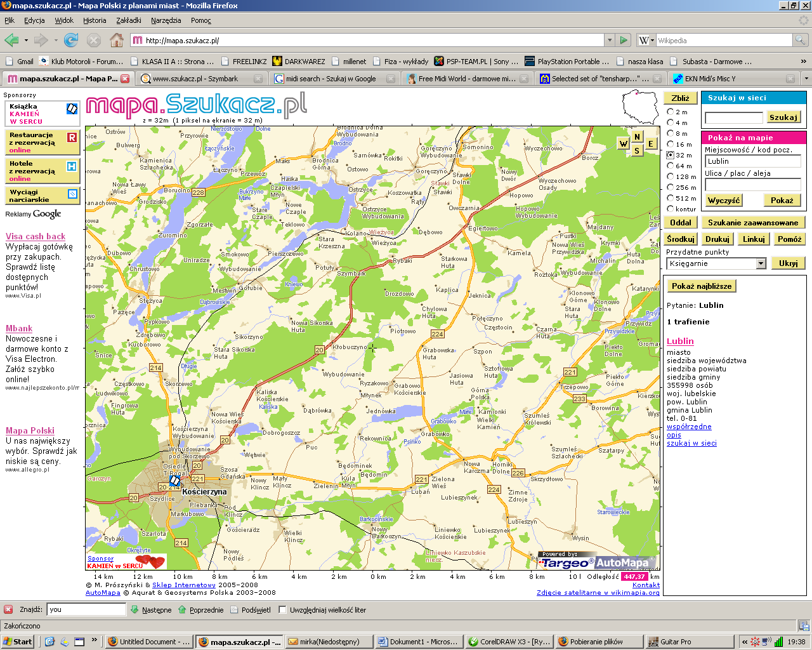Open Książka Kamień w Sercu ad

click(x=43, y=114)
